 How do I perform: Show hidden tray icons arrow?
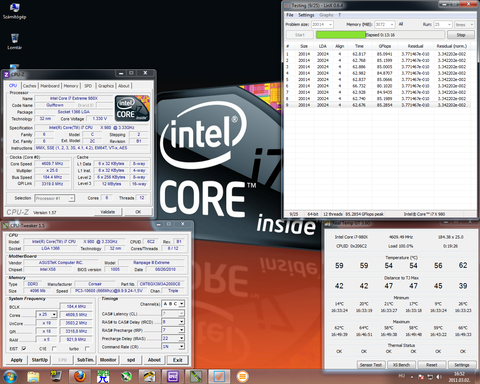(x=412, y=377)
